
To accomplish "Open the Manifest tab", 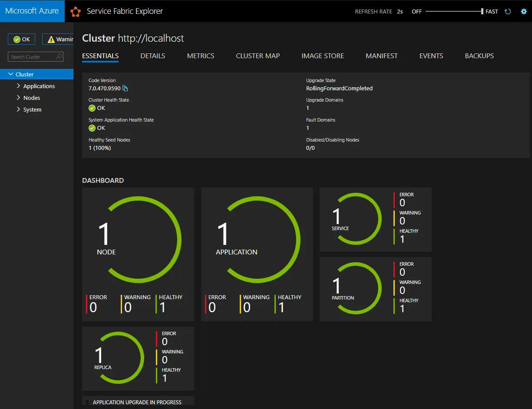I will [x=382, y=56].
